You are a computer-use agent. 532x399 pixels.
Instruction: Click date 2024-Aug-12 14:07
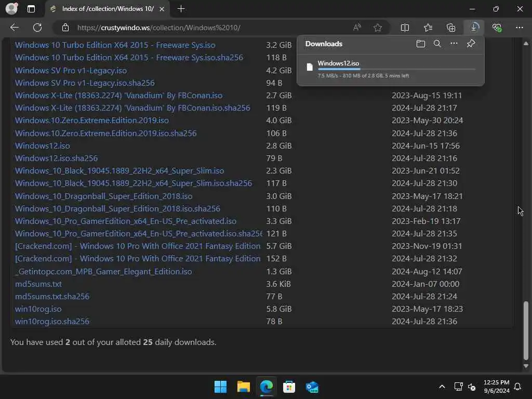tap(427, 271)
